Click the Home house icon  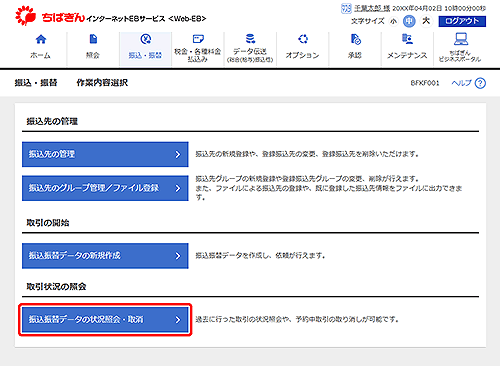41,39
